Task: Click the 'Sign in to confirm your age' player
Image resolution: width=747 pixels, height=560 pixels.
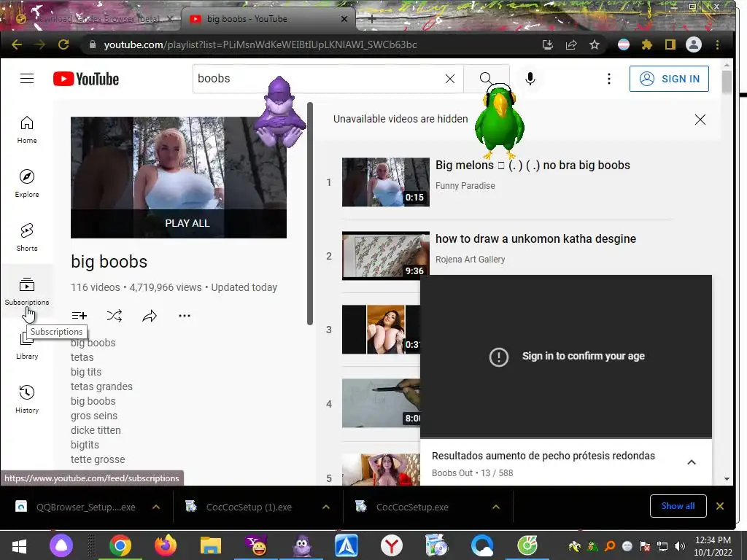Action: coord(566,356)
